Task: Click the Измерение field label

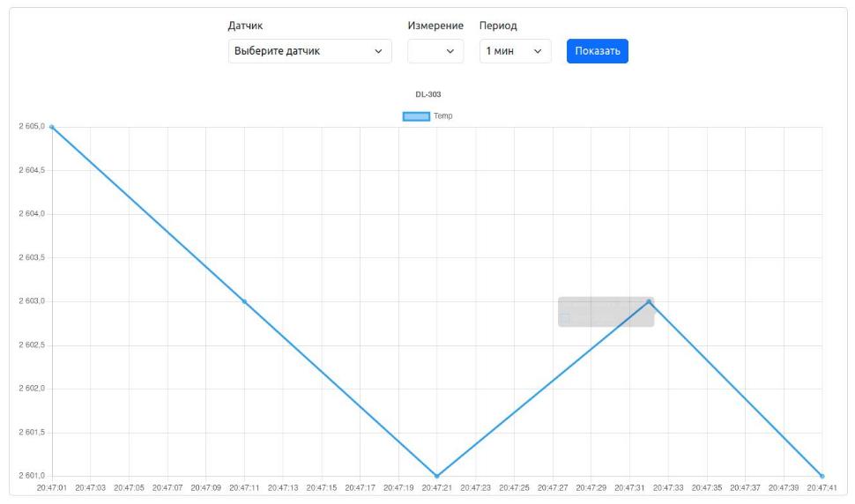Action: point(435,26)
